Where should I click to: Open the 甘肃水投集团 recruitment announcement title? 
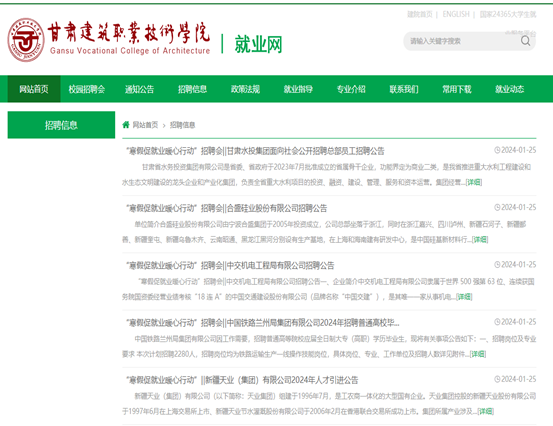point(255,151)
